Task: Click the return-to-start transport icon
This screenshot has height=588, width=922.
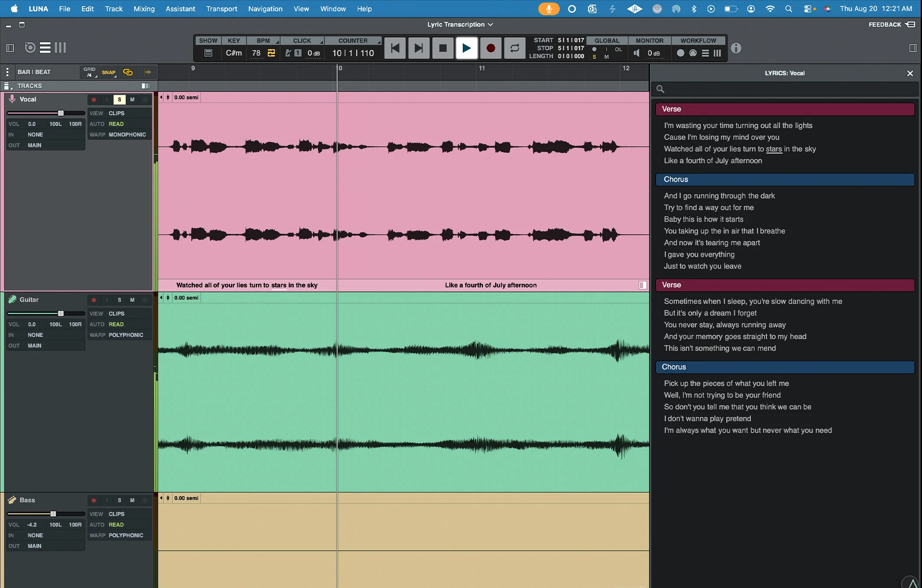Action: 395,48
